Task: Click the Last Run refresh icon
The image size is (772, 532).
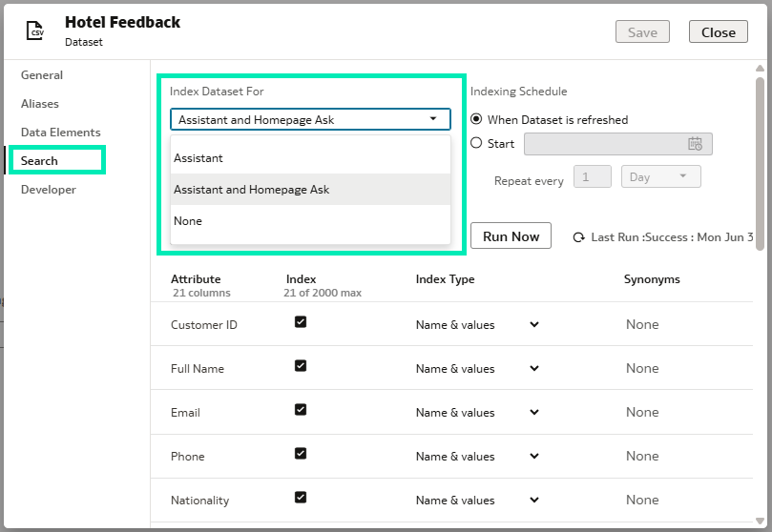Action: pos(578,237)
